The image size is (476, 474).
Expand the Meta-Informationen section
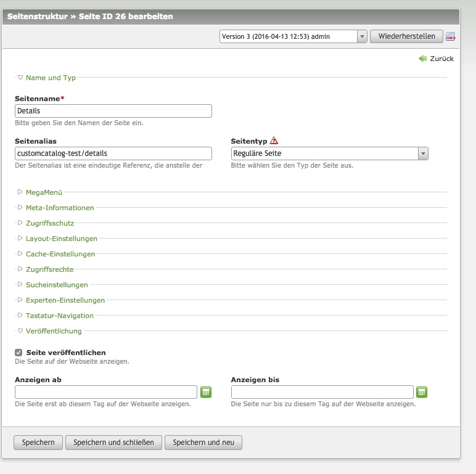(x=59, y=208)
